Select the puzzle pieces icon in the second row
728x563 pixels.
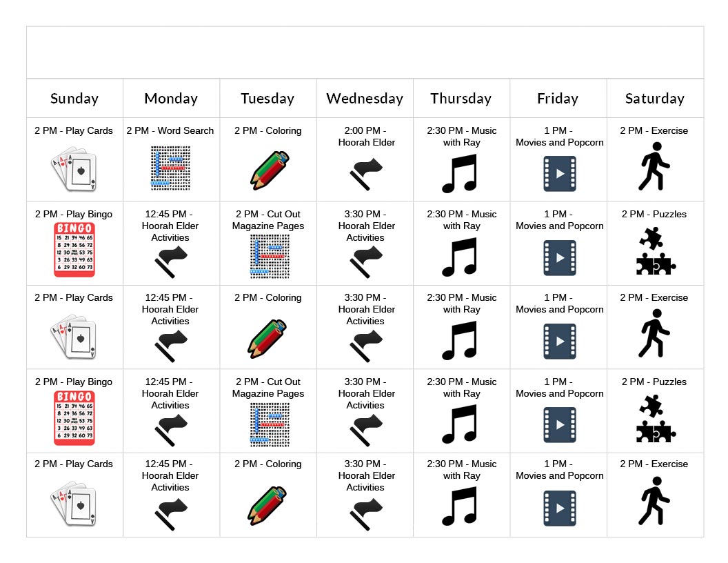point(654,253)
